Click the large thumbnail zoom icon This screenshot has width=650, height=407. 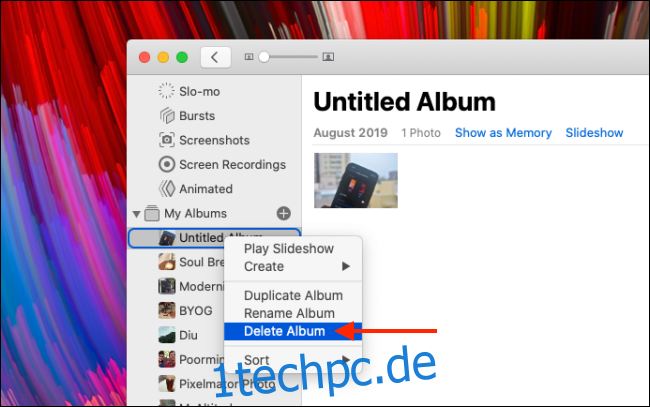point(328,57)
